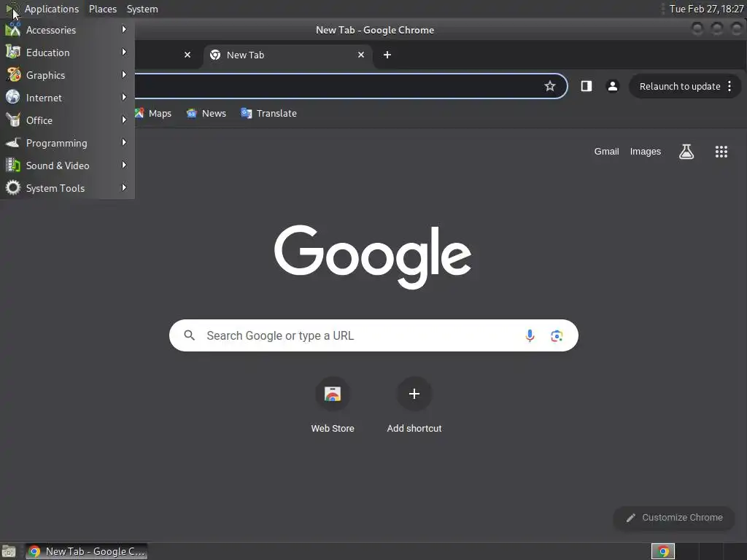Open Chrome side panel

click(x=586, y=86)
